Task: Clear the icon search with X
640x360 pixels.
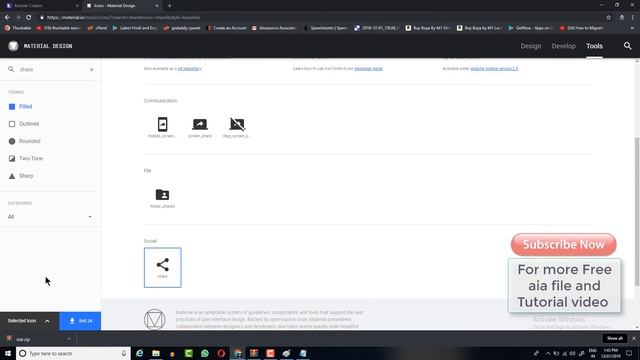Action: [x=91, y=70]
